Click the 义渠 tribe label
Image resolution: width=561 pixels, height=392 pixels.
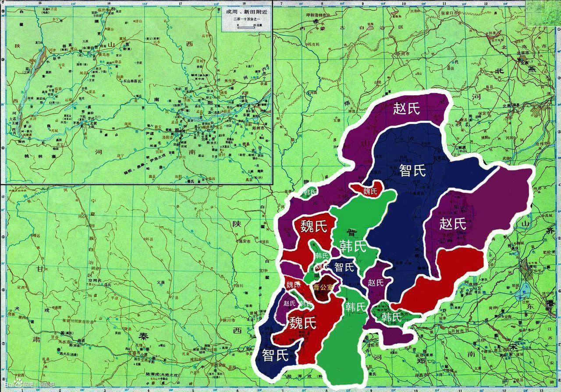coord(160,282)
